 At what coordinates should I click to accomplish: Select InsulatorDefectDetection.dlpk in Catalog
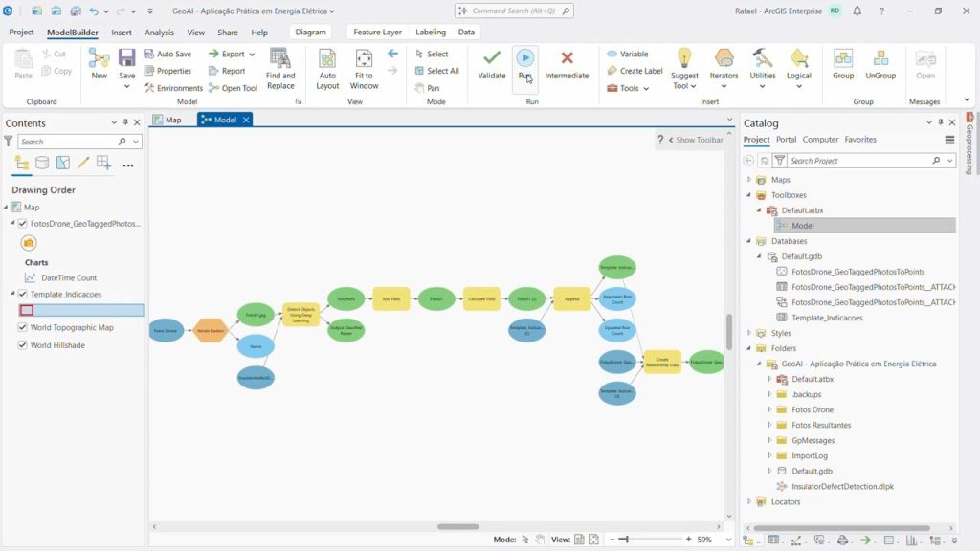pos(842,486)
